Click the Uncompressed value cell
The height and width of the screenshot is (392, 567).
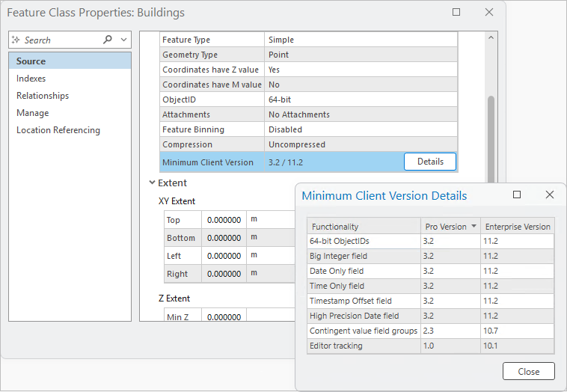361,144
